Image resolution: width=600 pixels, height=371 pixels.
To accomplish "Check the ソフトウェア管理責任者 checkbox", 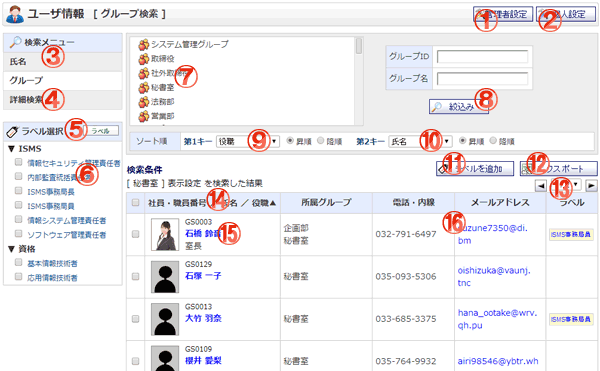I will click(x=18, y=234).
